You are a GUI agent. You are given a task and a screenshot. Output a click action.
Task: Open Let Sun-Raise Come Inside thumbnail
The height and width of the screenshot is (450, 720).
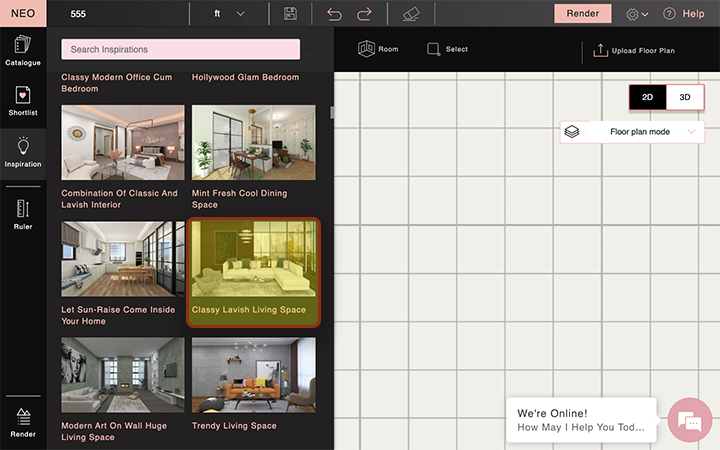tap(123, 259)
